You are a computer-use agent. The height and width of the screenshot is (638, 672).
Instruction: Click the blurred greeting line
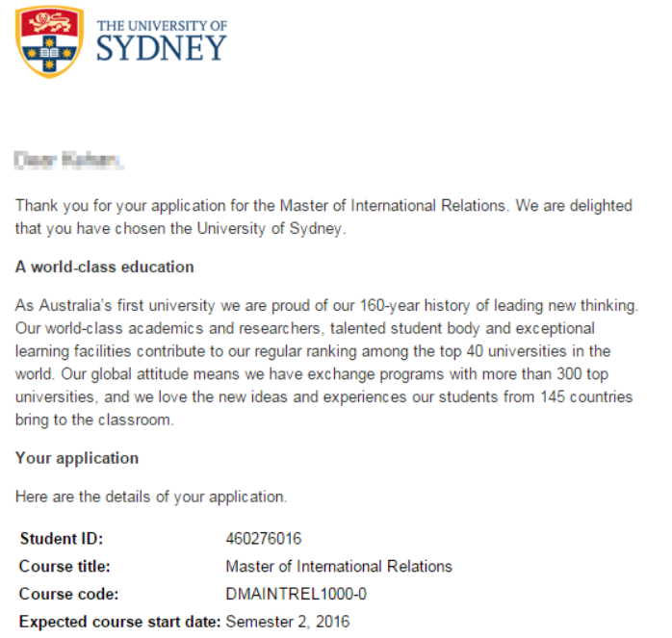(x=69, y=158)
